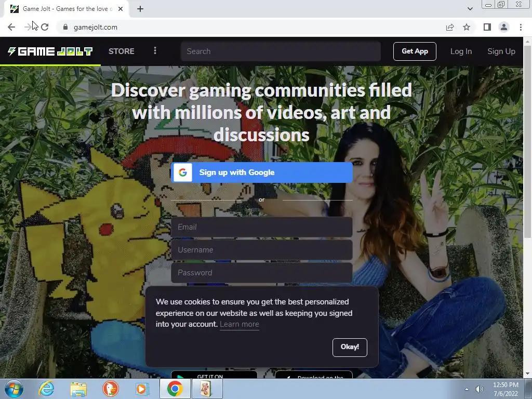The image size is (532, 399).
Task: Open the Chrome profile menu
Action: pos(504,27)
